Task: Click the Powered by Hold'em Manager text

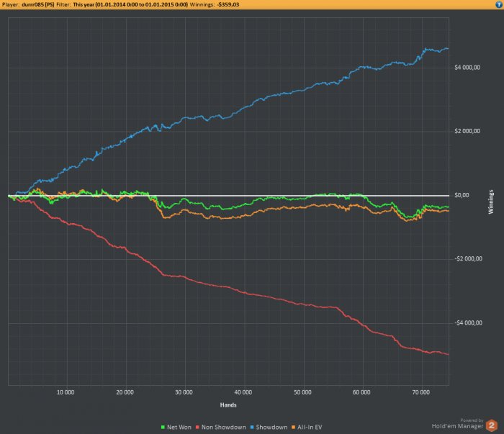Action: 457,424
